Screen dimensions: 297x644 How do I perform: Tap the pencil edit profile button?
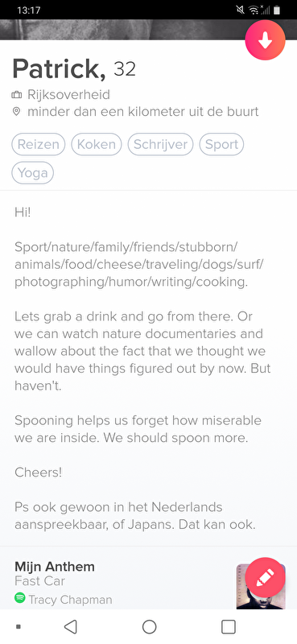[x=265, y=577]
